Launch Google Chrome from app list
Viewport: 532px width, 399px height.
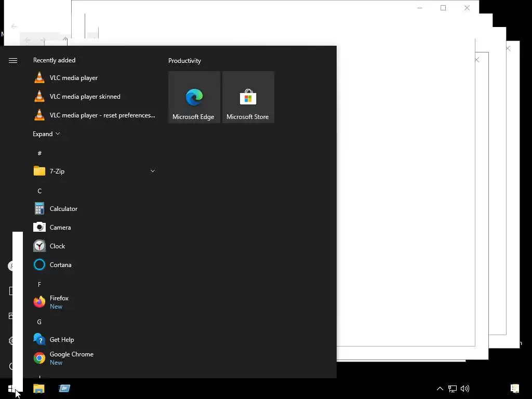pos(95,358)
